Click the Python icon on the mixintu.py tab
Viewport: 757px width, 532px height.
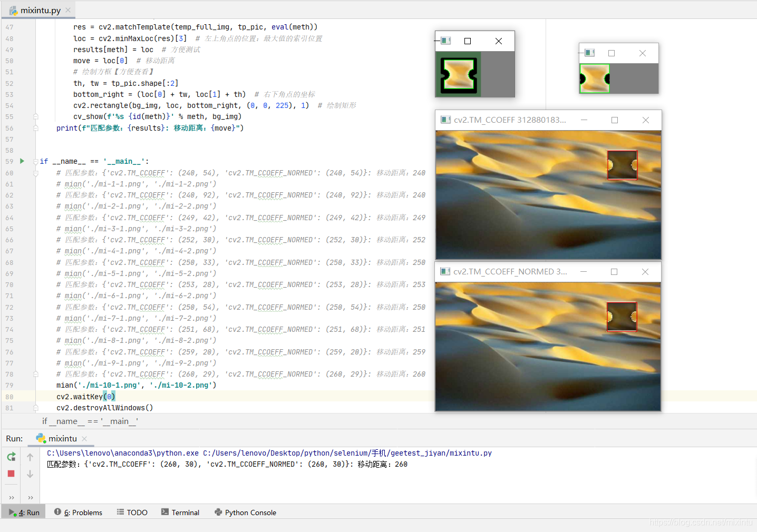click(13, 11)
